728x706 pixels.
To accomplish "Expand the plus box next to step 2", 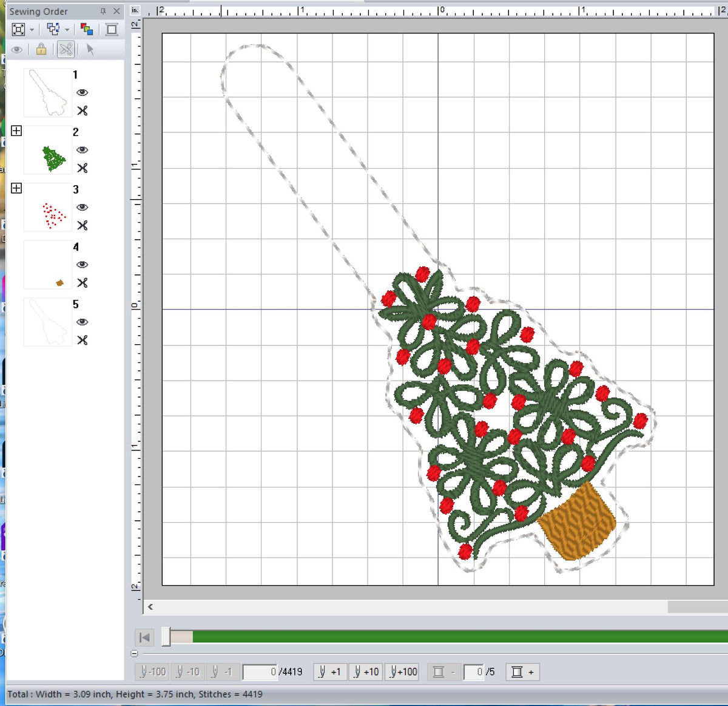I will 17,131.
